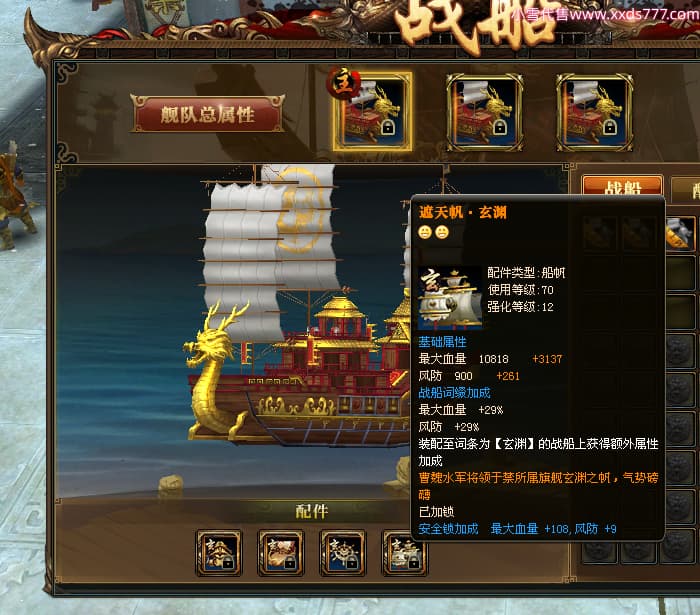The width and height of the screenshot is (700, 615).
Task: Select the middle warship portrait slot
Action: pos(485,112)
